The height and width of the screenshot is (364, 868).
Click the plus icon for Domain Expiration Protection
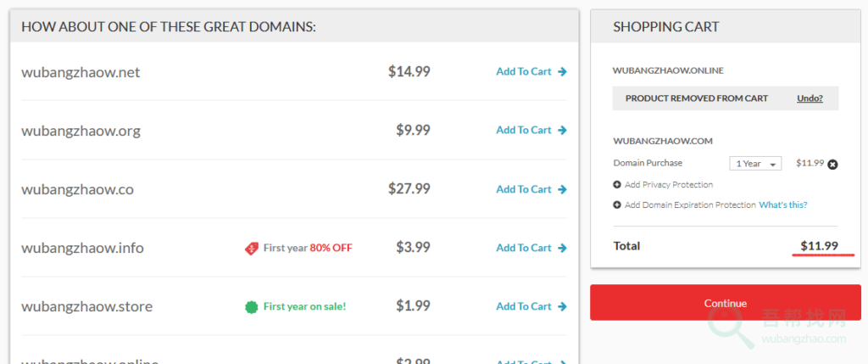tap(617, 205)
